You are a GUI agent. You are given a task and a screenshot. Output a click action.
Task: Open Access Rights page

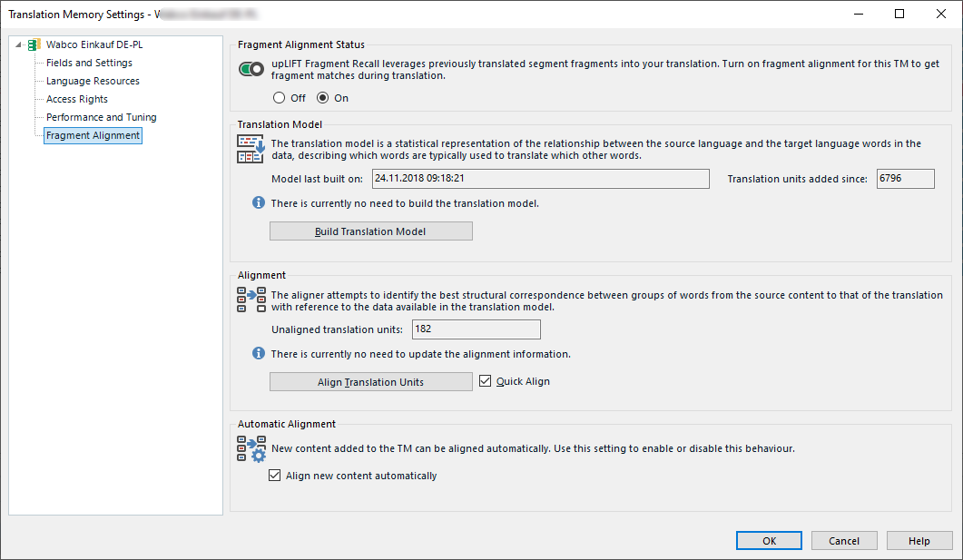(x=77, y=99)
